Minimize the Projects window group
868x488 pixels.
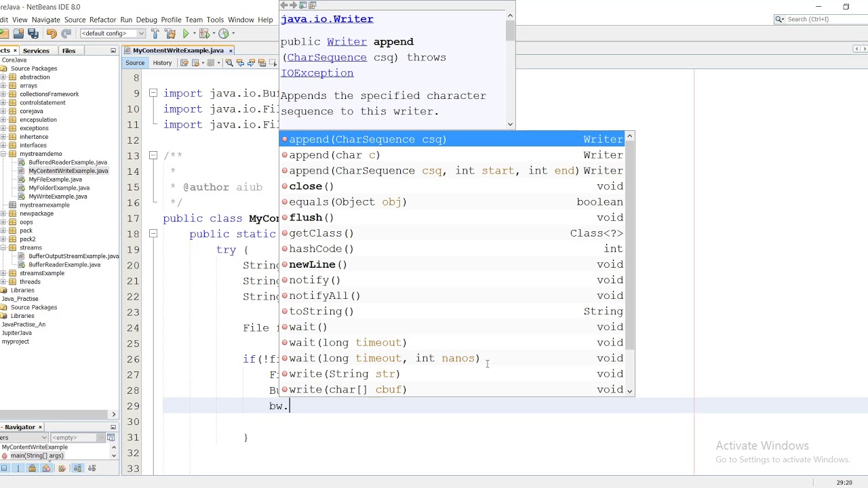tap(113, 51)
